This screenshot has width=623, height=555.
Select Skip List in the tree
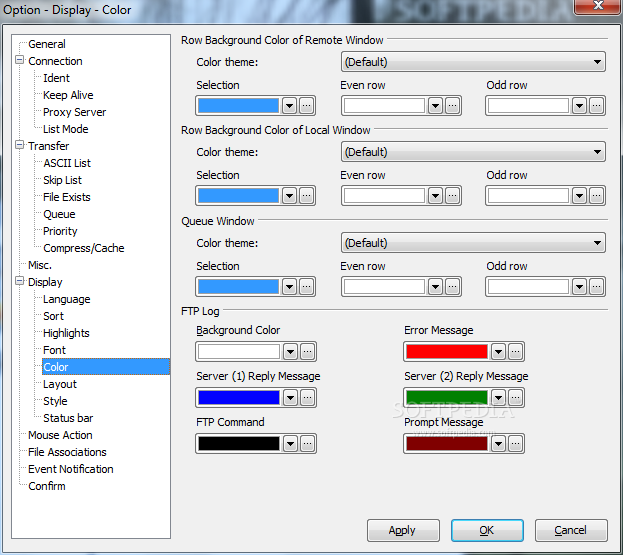62,180
